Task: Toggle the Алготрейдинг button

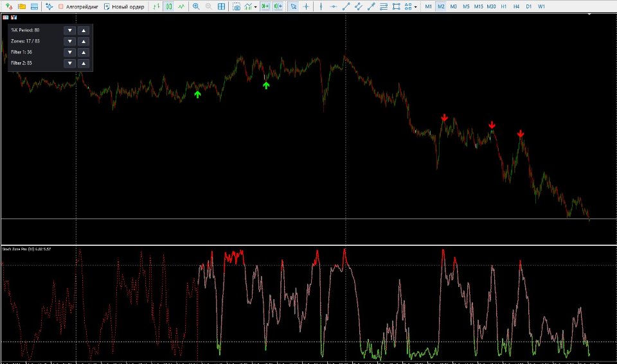Action: (x=78, y=6)
